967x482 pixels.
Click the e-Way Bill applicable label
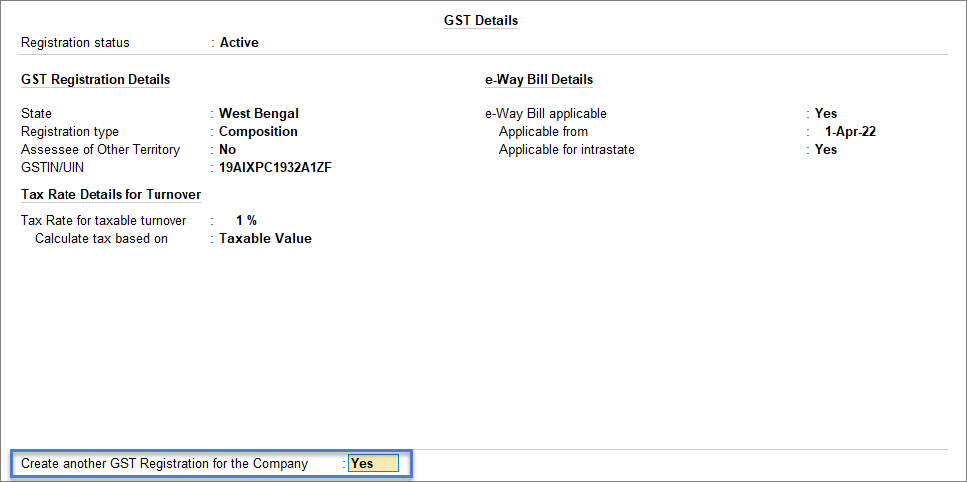(546, 113)
